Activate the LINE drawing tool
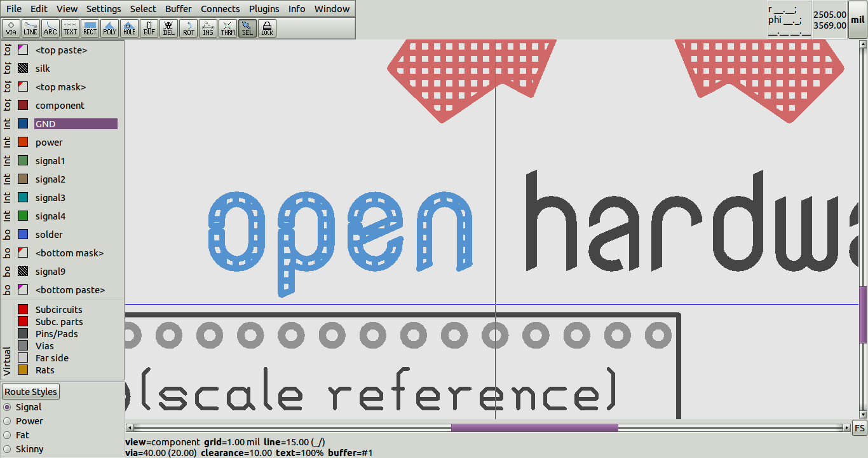 31,28
